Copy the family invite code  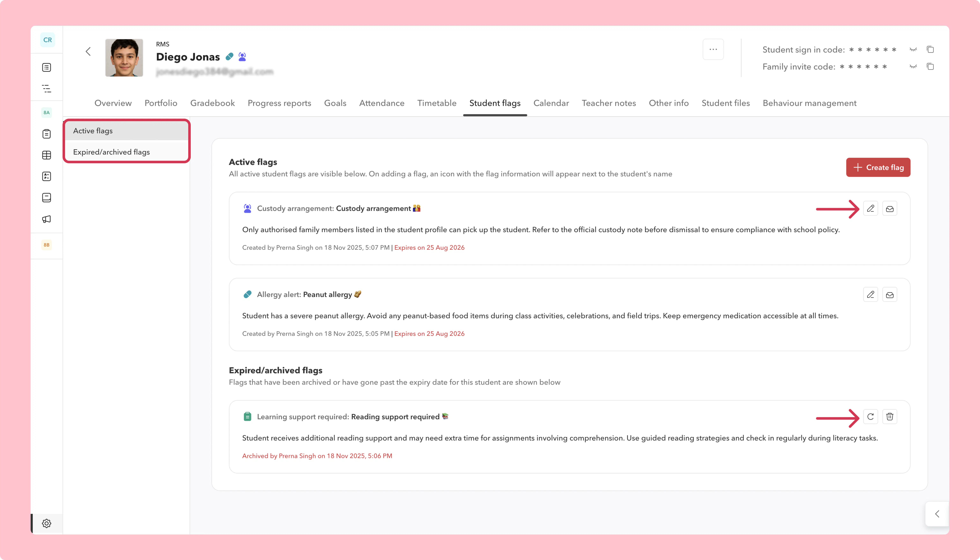click(x=930, y=66)
